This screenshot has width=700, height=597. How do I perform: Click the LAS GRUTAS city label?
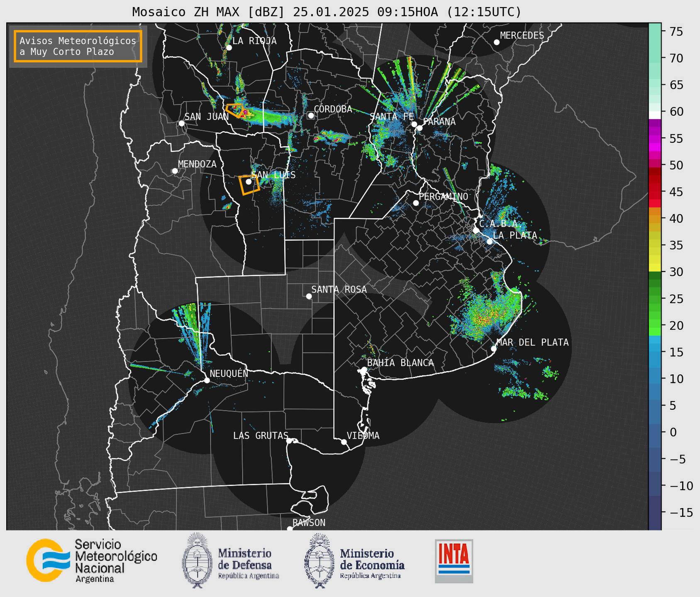[261, 436]
